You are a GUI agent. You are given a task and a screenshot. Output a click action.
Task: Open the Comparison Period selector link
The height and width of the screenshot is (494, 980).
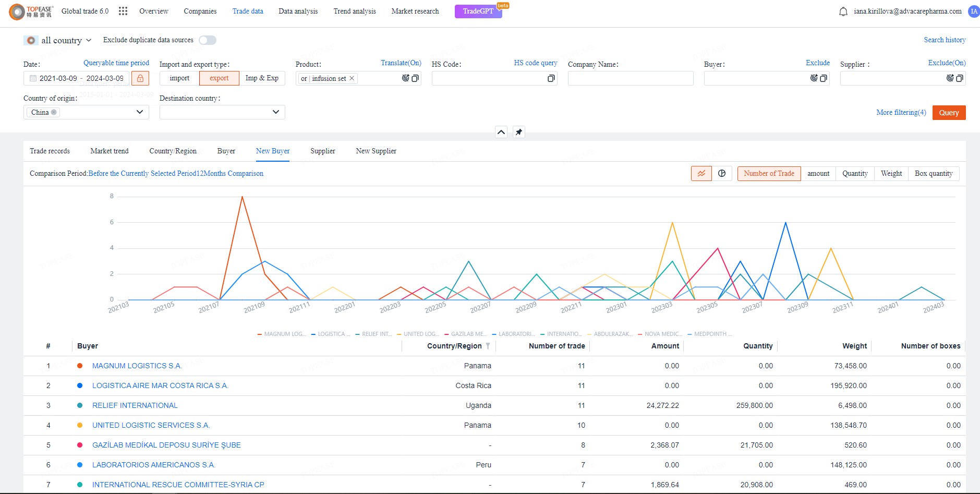click(176, 174)
